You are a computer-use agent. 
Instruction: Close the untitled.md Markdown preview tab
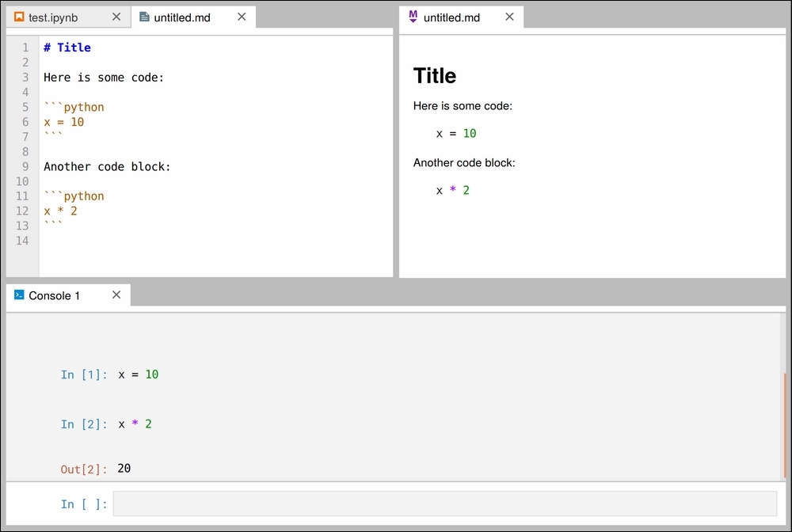click(509, 17)
